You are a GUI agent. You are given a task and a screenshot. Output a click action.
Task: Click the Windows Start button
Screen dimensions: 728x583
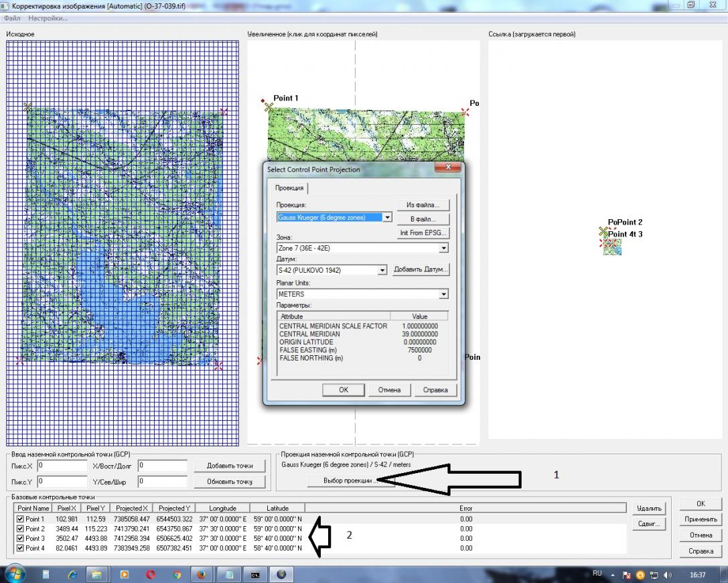pos(15,574)
